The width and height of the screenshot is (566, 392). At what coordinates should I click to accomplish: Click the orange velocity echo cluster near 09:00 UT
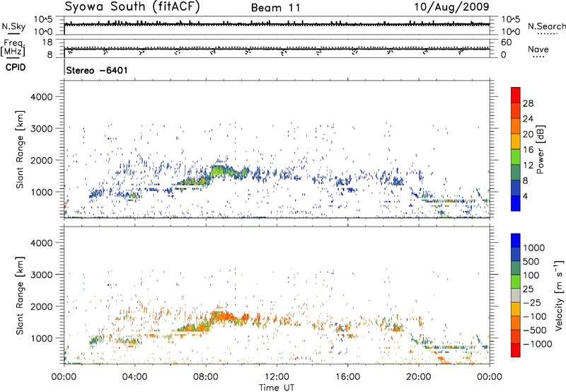(x=223, y=317)
